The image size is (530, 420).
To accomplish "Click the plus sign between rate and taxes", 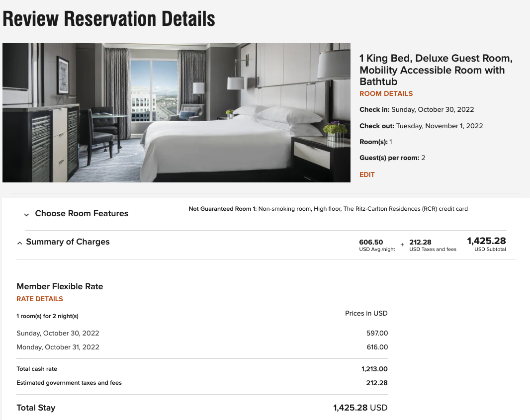I will click(402, 245).
